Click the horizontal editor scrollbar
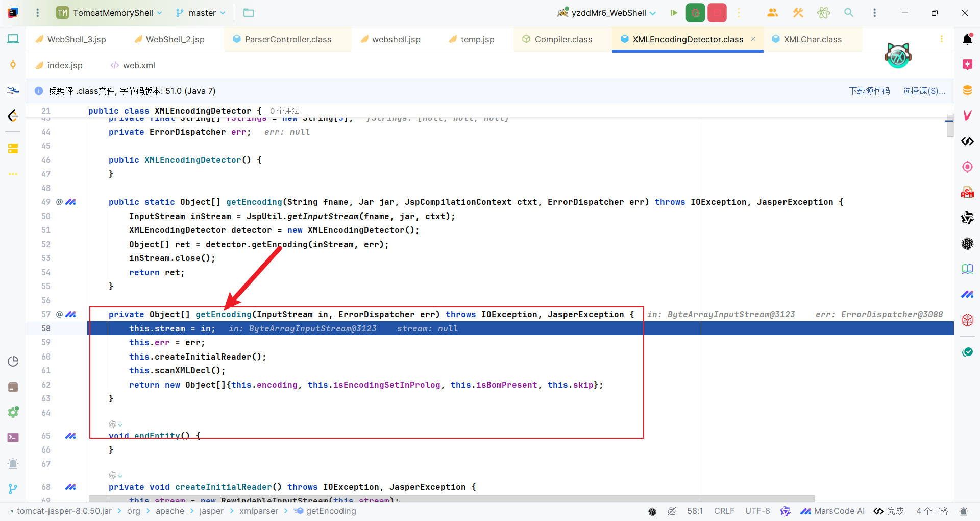 451,499
